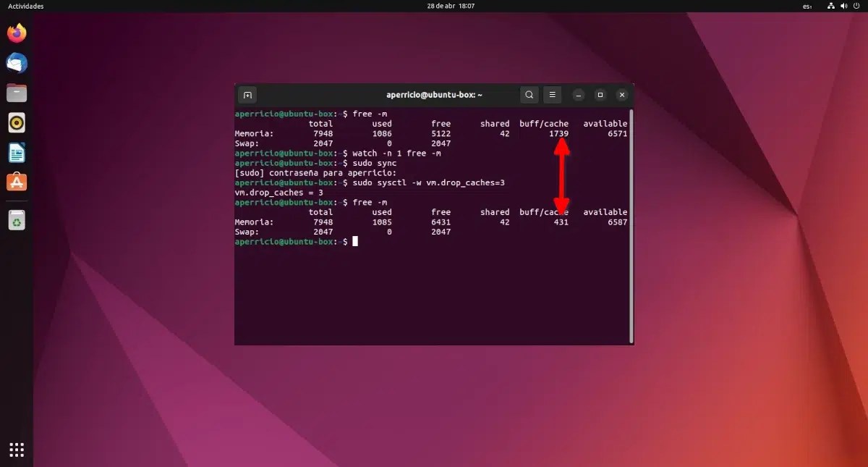Activate the terminal search function
The height and width of the screenshot is (467, 868).
(x=529, y=94)
